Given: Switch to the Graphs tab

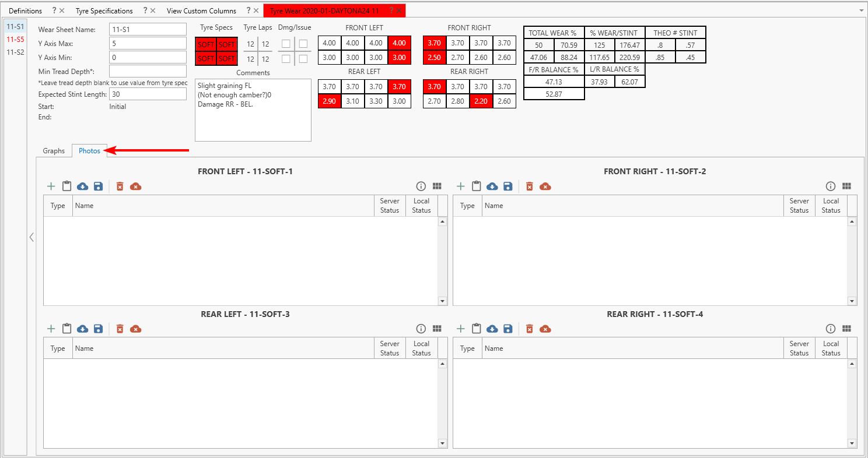Looking at the screenshot, I should tap(54, 151).
